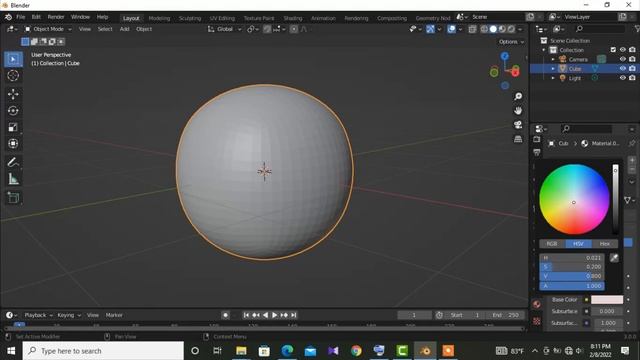The width and height of the screenshot is (640, 360).
Task: Select the Add Cube tool
Action: coord(13,198)
